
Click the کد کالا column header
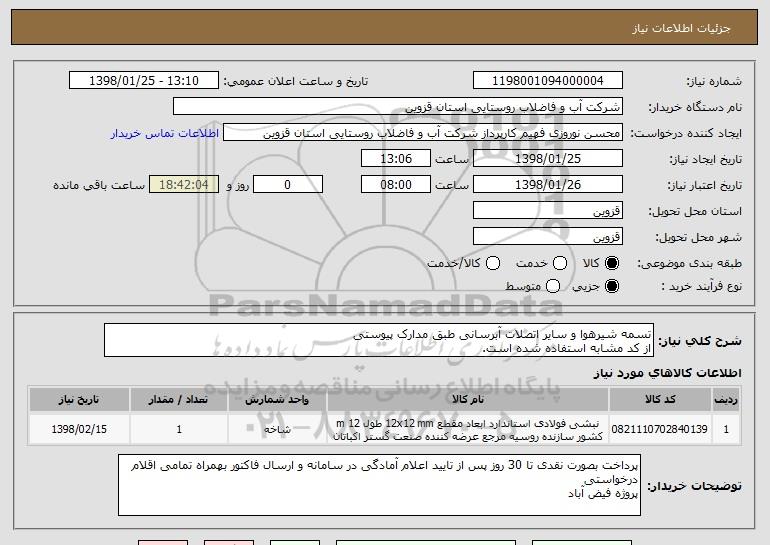660,400
